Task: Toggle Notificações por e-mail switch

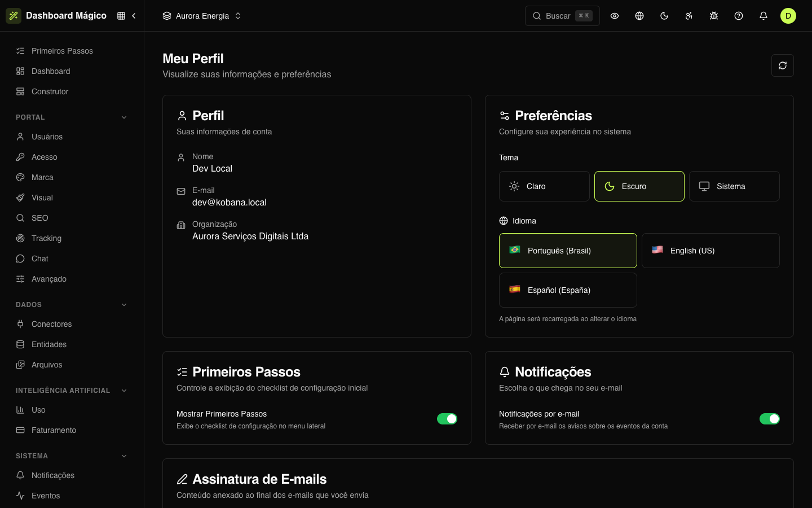Action: (770, 419)
